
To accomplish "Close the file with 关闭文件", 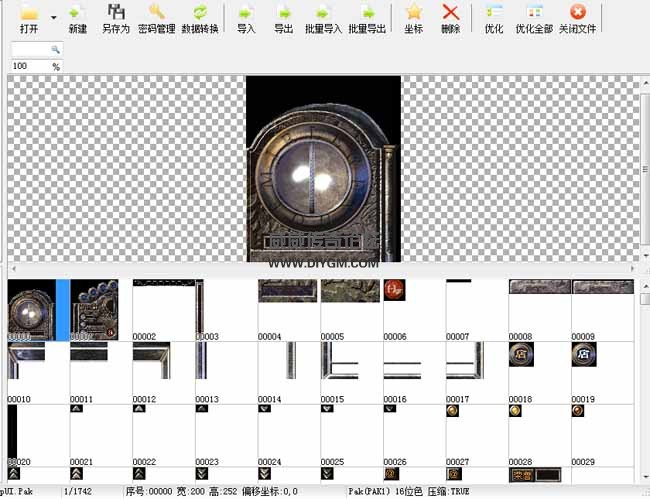I will pos(577,19).
